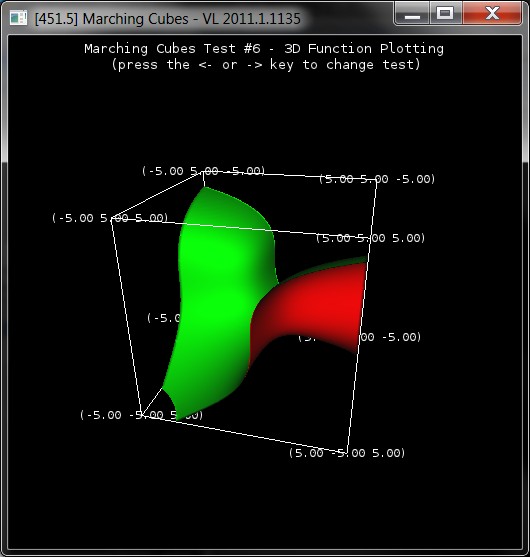The width and height of the screenshot is (530, 557).
Task: Maximize the Marching Cubes window
Action: tap(445, 13)
